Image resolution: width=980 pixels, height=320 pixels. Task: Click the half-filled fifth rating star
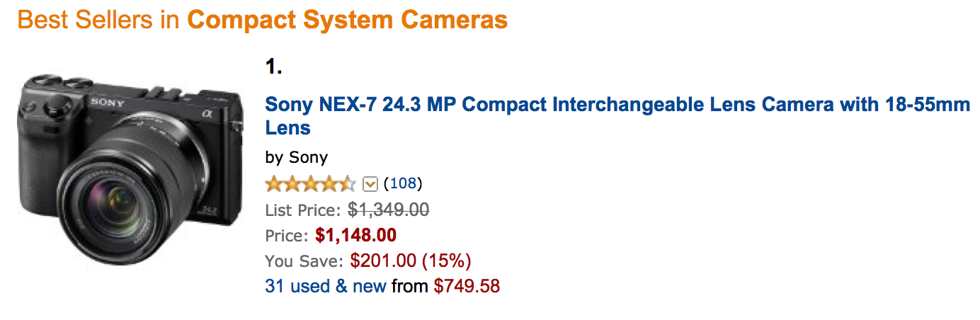(347, 184)
